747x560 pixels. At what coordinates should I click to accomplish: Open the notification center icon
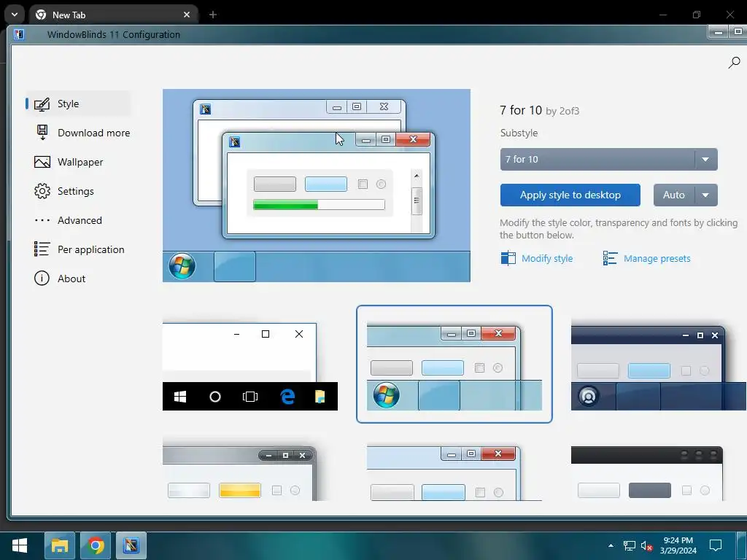click(716, 545)
